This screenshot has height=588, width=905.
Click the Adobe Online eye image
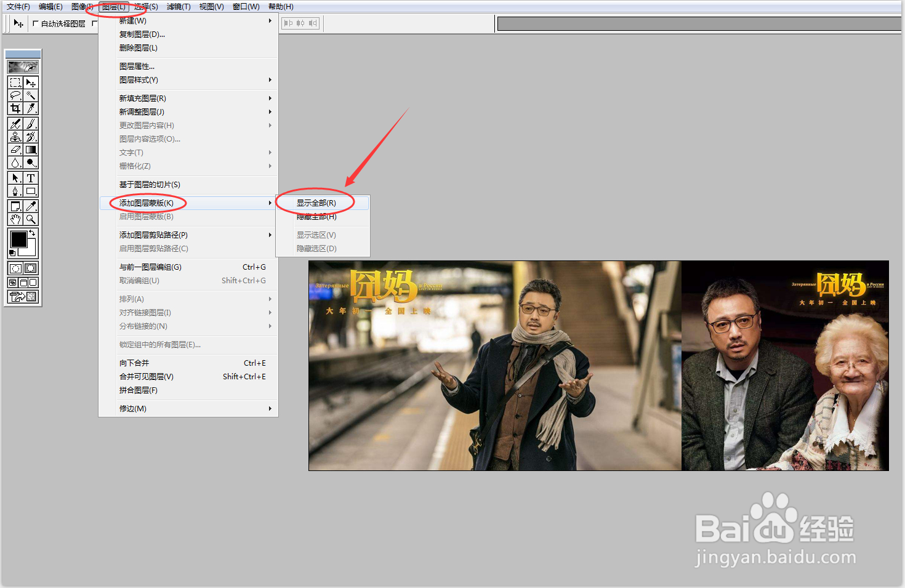(x=23, y=67)
